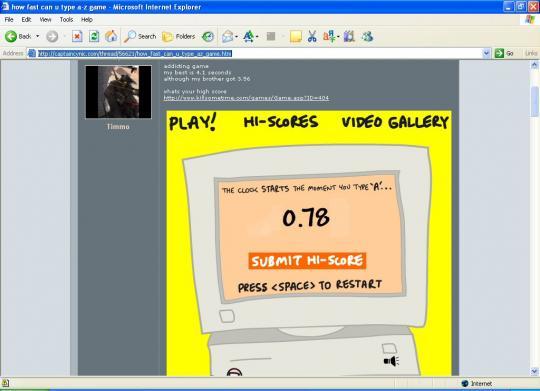Viewport: 540px width, 391px height.
Task: Open the Tools menu
Action: (66, 20)
